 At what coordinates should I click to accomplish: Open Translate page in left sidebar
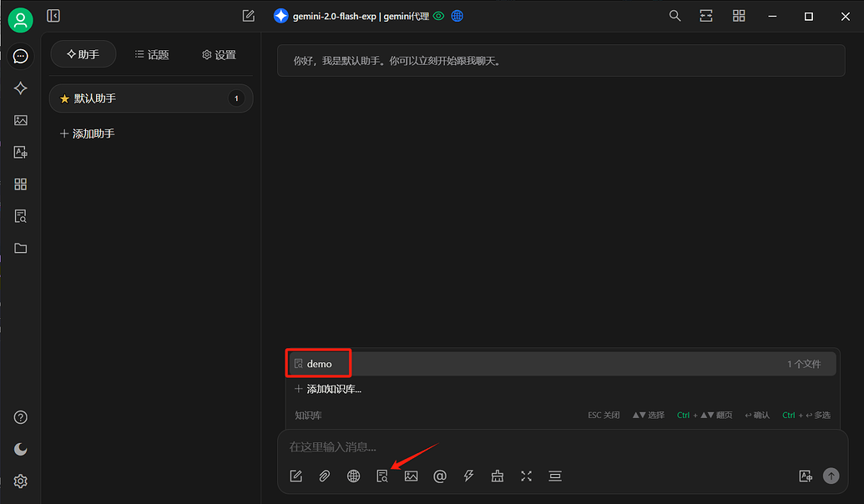coord(21,152)
